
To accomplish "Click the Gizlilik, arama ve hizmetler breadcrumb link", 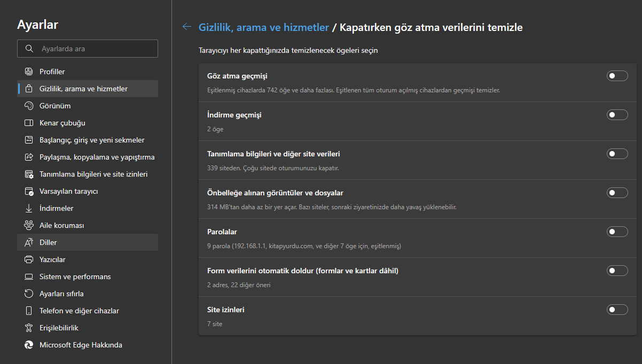I will pos(264,27).
